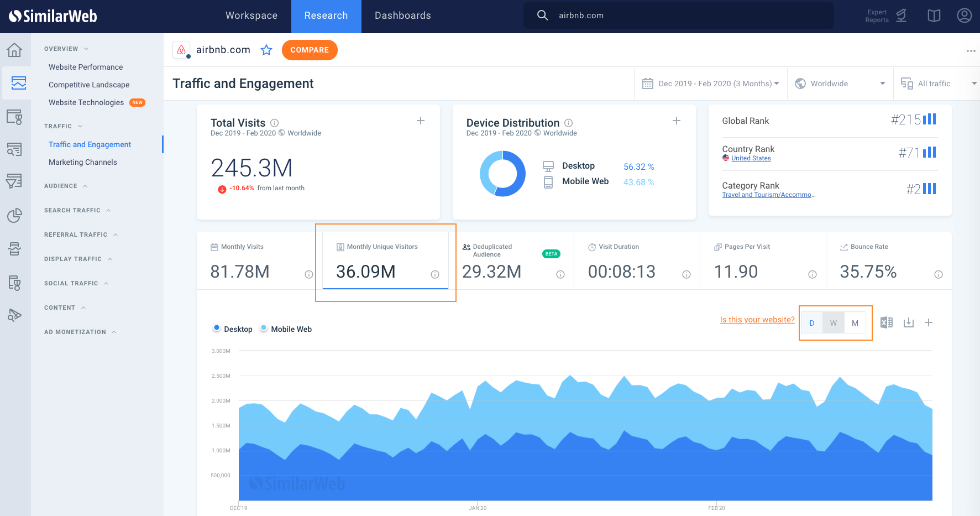Show info for Total Visits
This screenshot has height=516, width=980.
[275, 123]
